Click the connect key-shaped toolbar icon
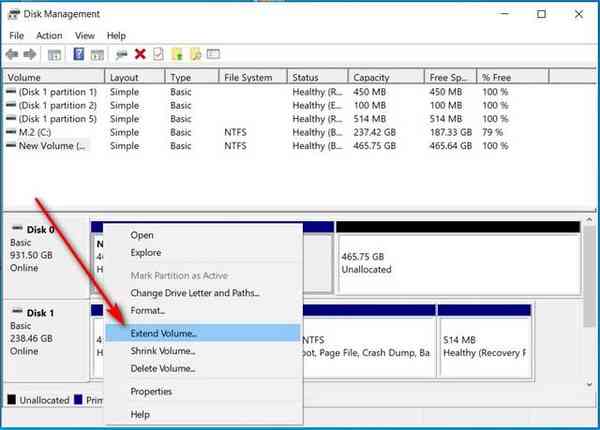Image resolution: width=600 pixels, height=430 pixels. pyautogui.click(x=121, y=54)
